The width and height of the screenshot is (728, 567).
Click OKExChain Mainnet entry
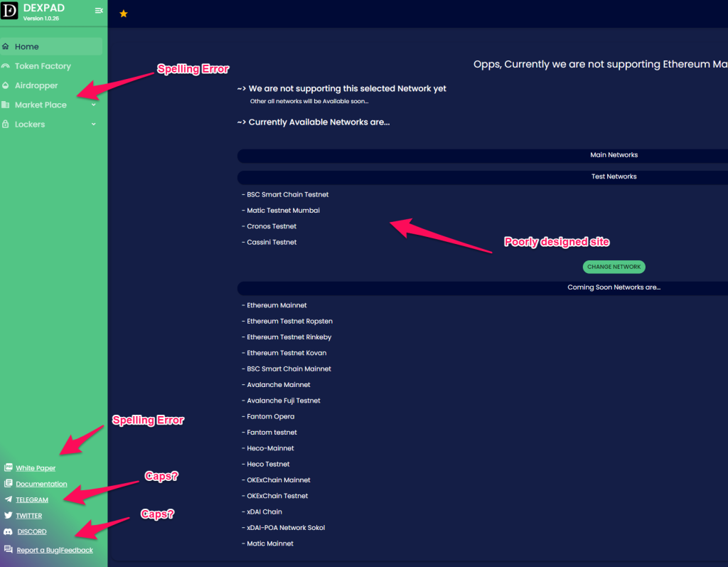[277, 480]
